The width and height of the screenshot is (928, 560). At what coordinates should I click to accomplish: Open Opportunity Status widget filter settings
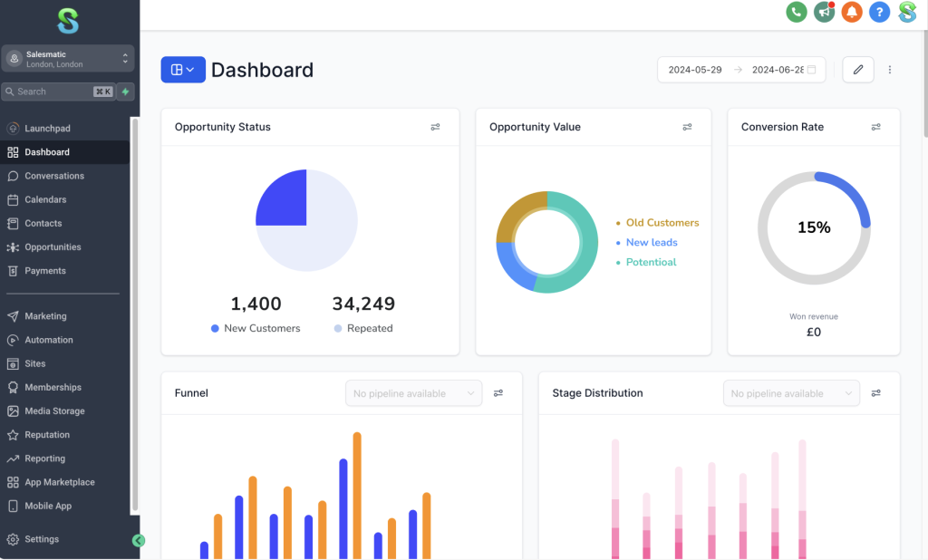436,128
